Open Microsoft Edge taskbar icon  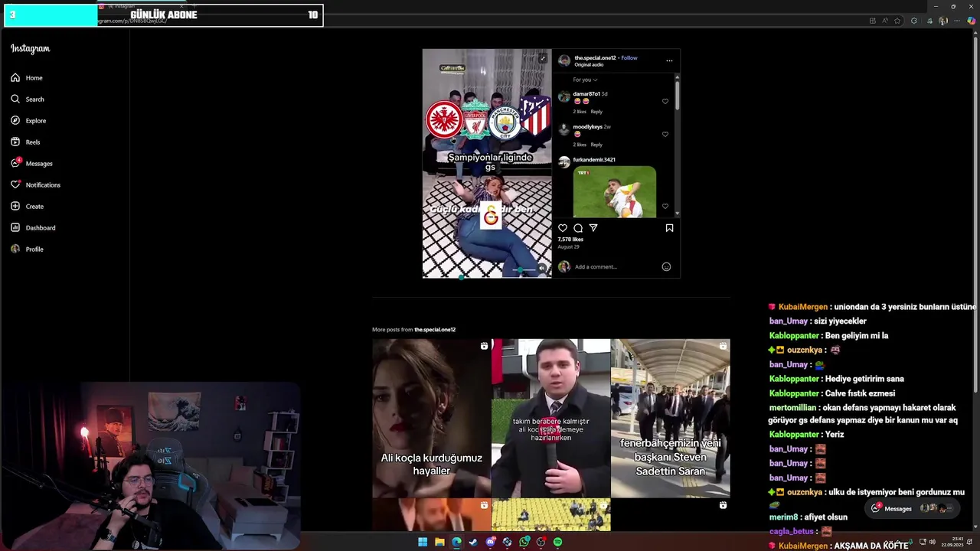coord(456,542)
